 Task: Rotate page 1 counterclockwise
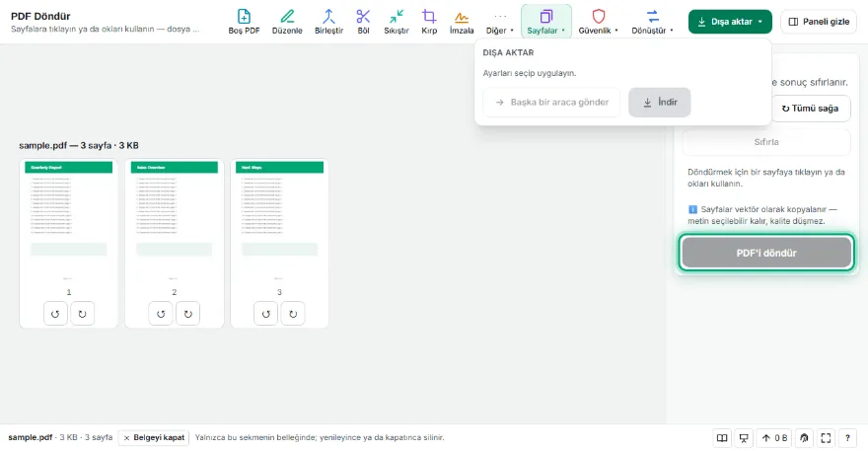point(55,314)
